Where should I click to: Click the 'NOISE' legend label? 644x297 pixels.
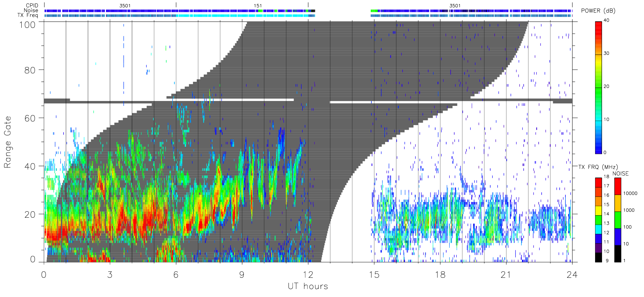point(620,174)
